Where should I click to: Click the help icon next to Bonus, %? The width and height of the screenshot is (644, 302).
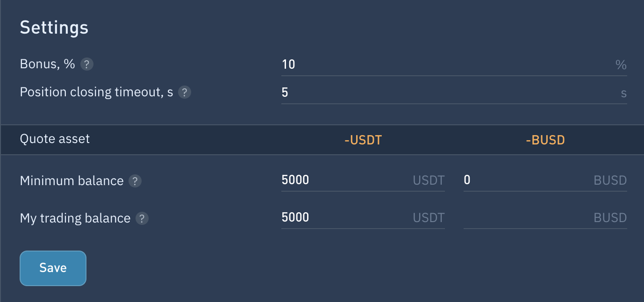(x=87, y=64)
